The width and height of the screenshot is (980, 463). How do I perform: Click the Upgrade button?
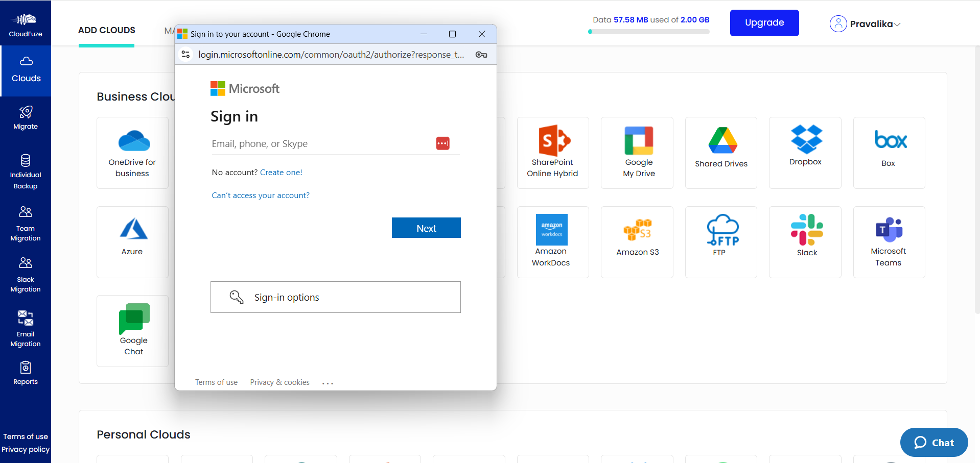pyautogui.click(x=764, y=23)
